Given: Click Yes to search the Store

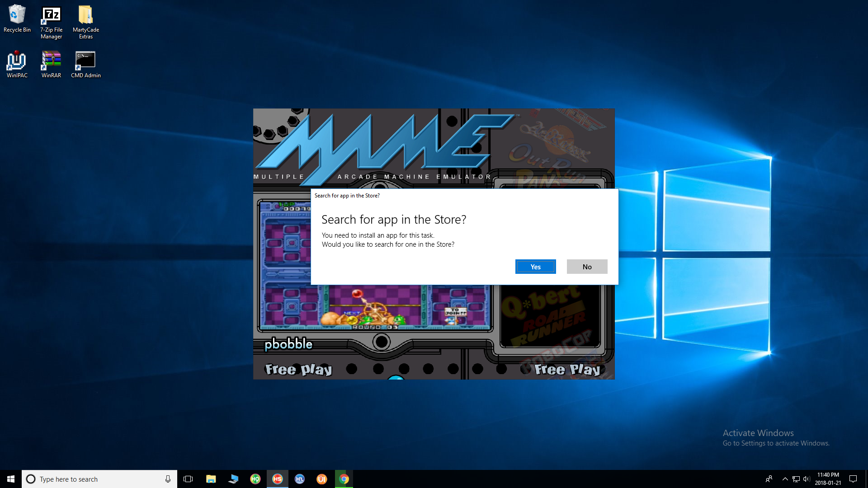Looking at the screenshot, I should 535,267.
